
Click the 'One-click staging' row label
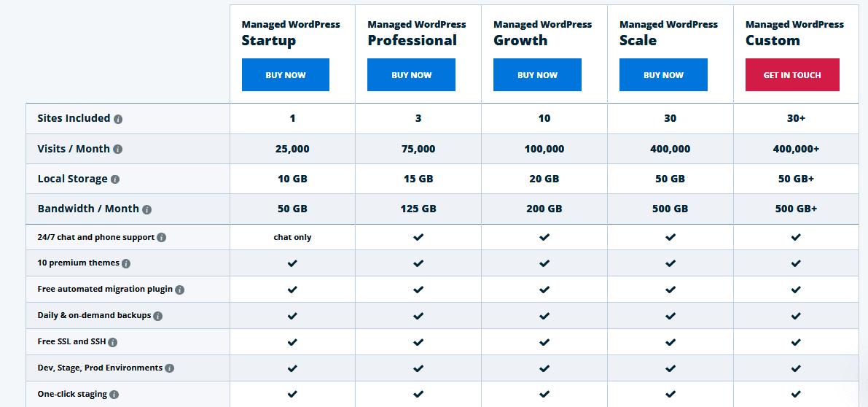[x=72, y=395]
